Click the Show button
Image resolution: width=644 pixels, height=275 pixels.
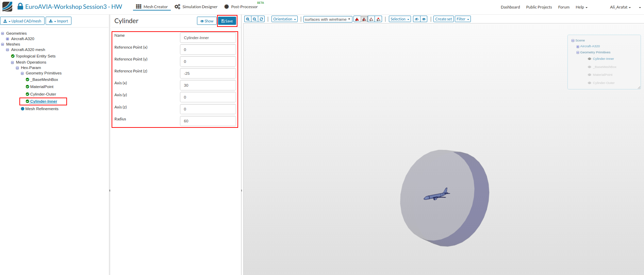click(x=207, y=21)
